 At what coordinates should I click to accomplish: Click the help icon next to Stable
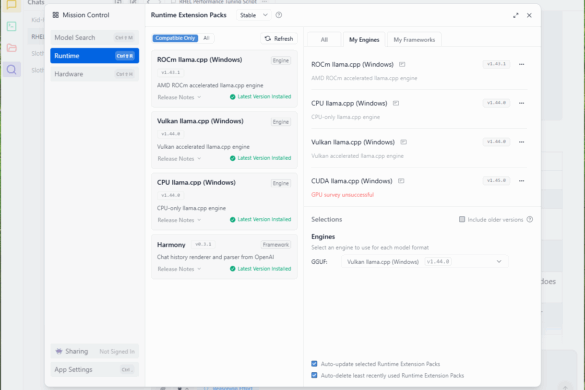[x=279, y=15]
